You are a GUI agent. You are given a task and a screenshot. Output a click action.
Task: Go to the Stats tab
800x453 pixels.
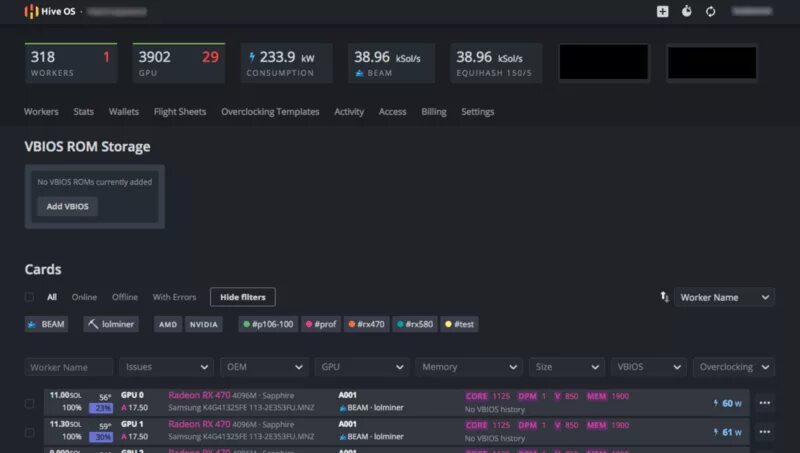tap(83, 111)
